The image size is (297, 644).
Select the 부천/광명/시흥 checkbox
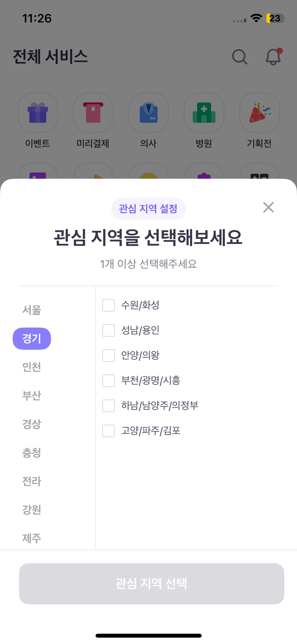click(109, 381)
